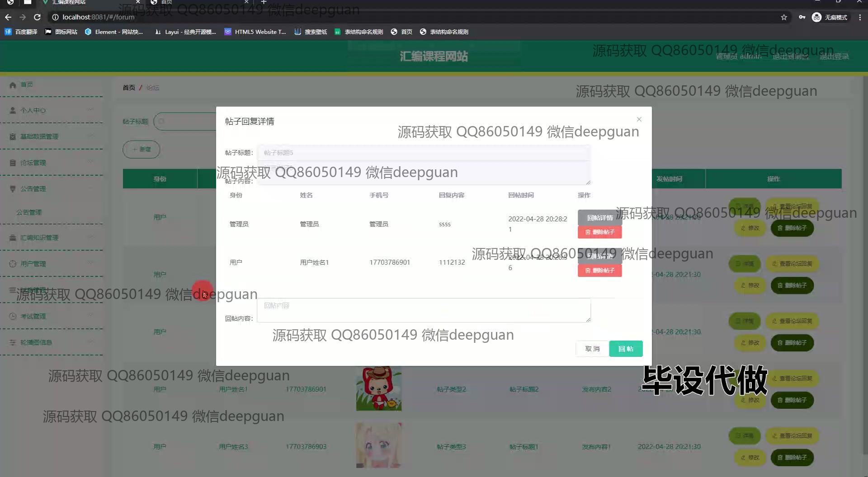The width and height of the screenshot is (868, 477).
Task: Click 删除帖子 in the 帖子标题1 row
Action: [792, 458]
